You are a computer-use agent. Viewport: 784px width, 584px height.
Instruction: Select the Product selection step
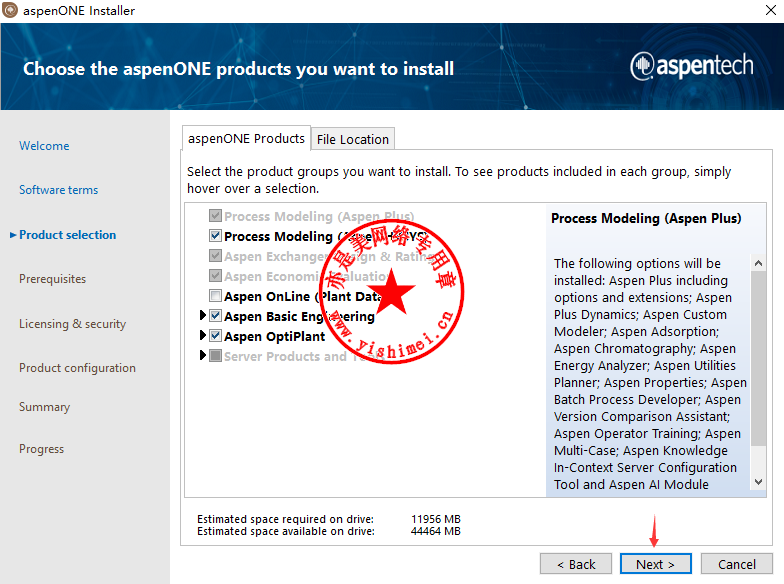click(68, 235)
